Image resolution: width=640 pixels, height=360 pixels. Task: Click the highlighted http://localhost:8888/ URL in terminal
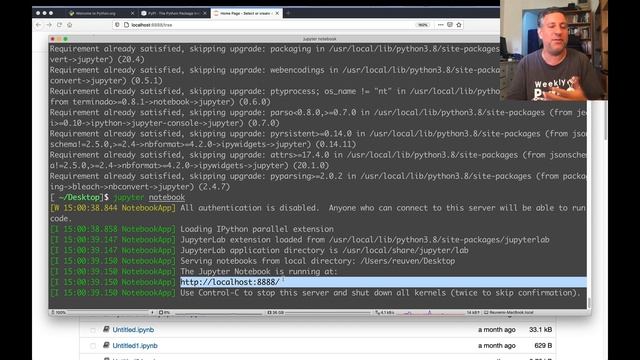[x=230, y=282]
